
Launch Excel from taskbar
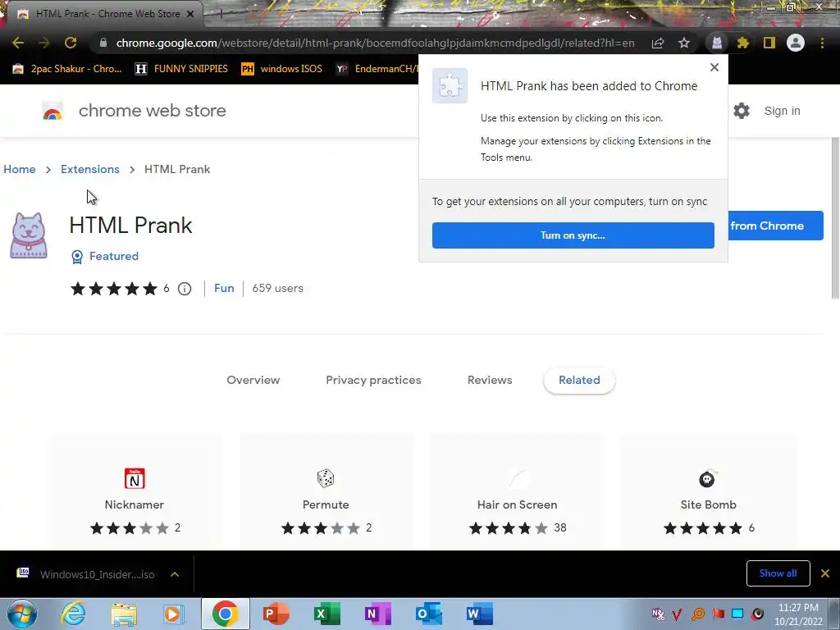tap(327, 614)
